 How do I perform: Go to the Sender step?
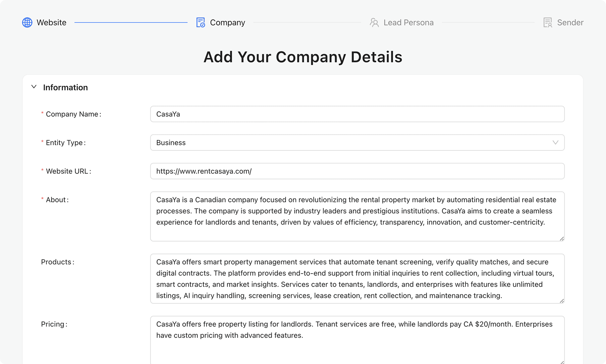(x=570, y=23)
